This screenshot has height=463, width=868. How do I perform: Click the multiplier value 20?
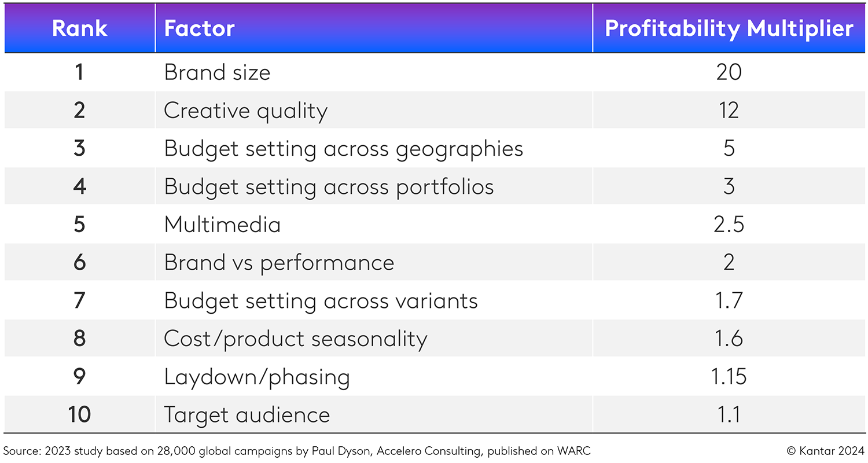729,72
